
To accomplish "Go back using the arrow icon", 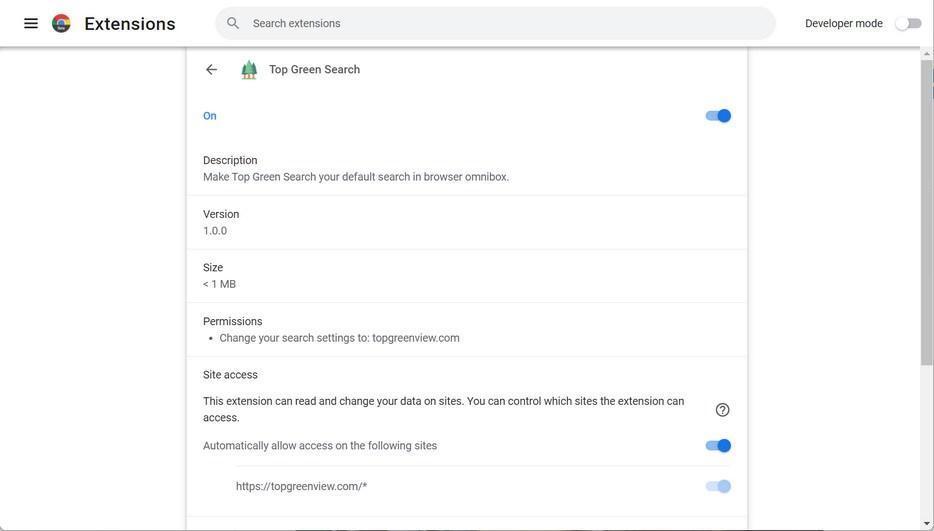I will 211,70.
